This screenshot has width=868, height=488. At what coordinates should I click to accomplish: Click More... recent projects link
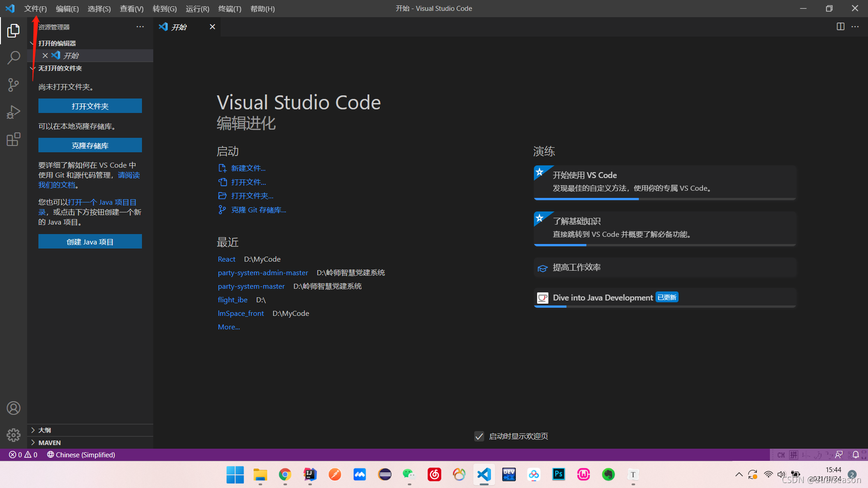[229, 327]
